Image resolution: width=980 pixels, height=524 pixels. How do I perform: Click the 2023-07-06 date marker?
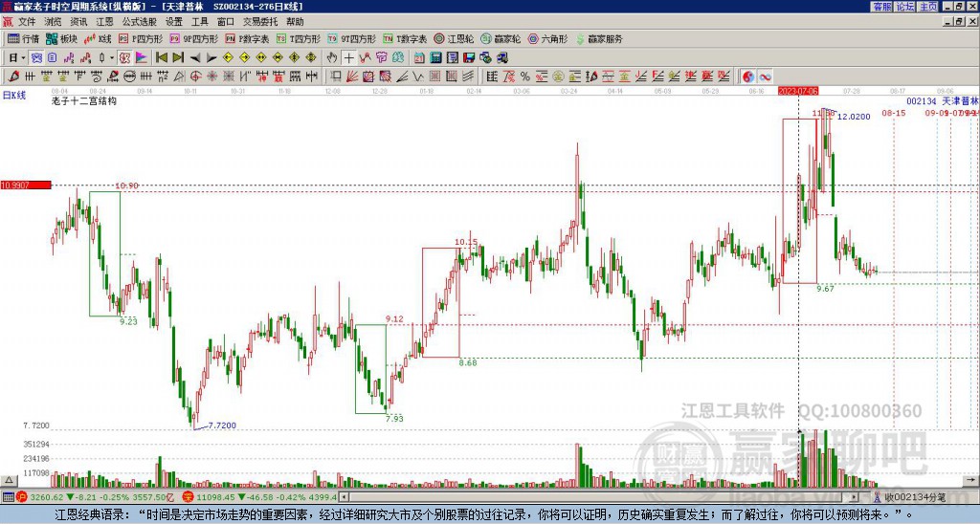coord(798,91)
